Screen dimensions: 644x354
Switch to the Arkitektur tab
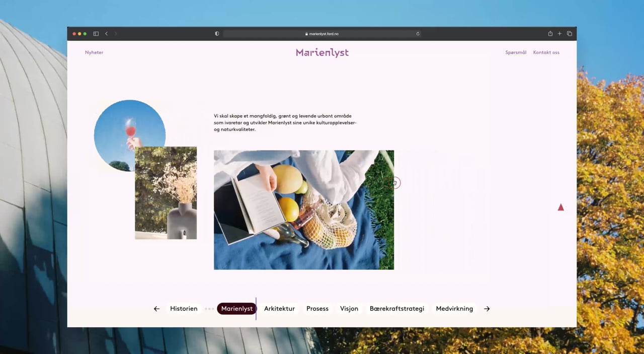click(x=279, y=309)
